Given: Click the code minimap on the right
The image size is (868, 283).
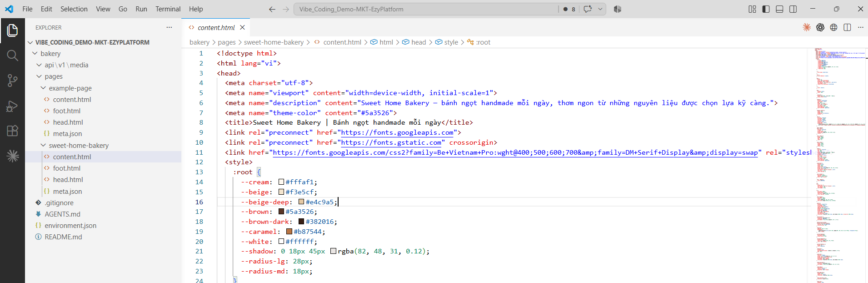Looking at the screenshot, I should coord(839,166).
